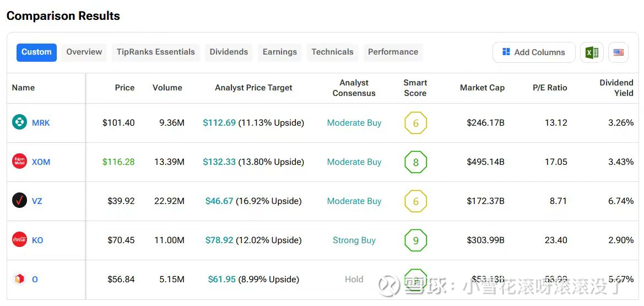Click XOM Smart Score 8 badge
This screenshot has height=306, width=644.
point(415,162)
